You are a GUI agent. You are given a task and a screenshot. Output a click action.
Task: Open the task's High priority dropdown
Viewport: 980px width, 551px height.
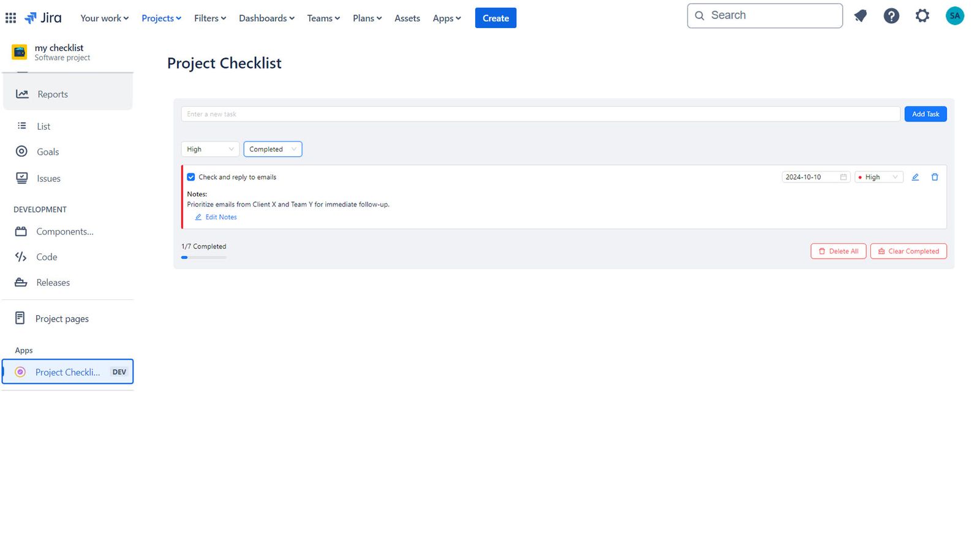879,177
